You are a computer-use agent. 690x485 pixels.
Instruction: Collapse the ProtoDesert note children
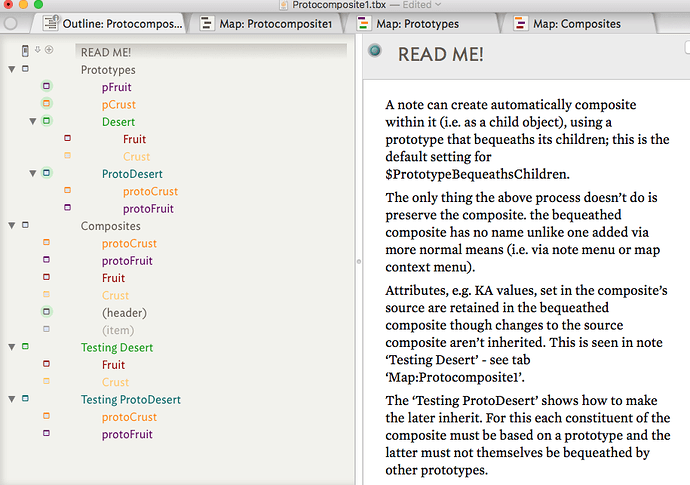33,173
